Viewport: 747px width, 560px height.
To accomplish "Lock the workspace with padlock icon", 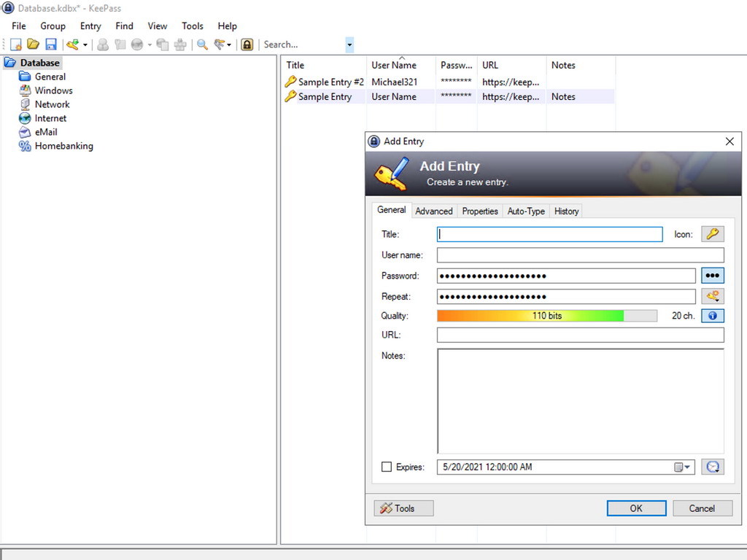I will pyautogui.click(x=247, y=44).
